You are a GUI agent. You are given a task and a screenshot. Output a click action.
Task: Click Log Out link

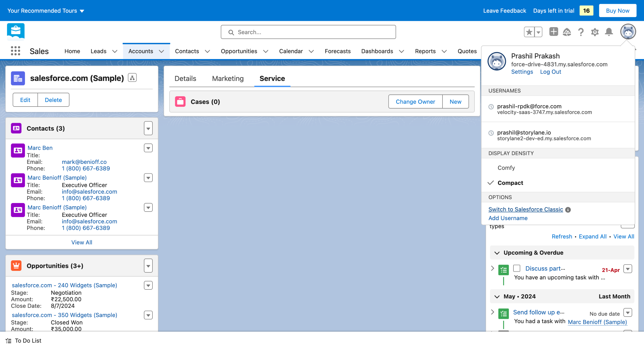tap(551, 72)
